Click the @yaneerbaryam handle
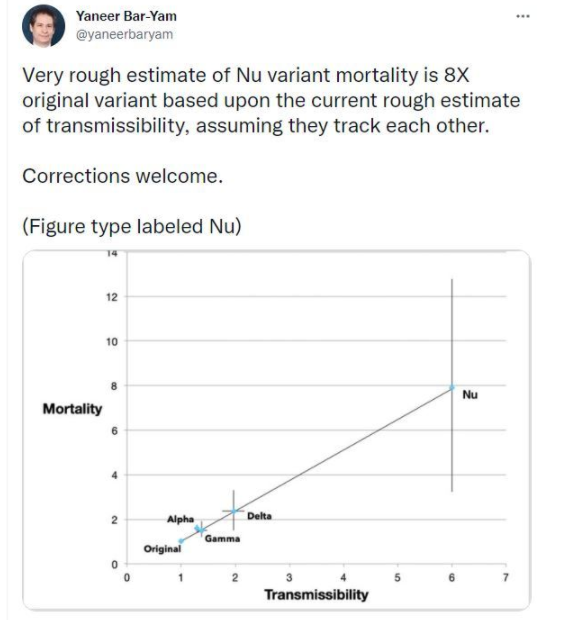This screenshot has height=620, width=577. click(x=124, y=34)
